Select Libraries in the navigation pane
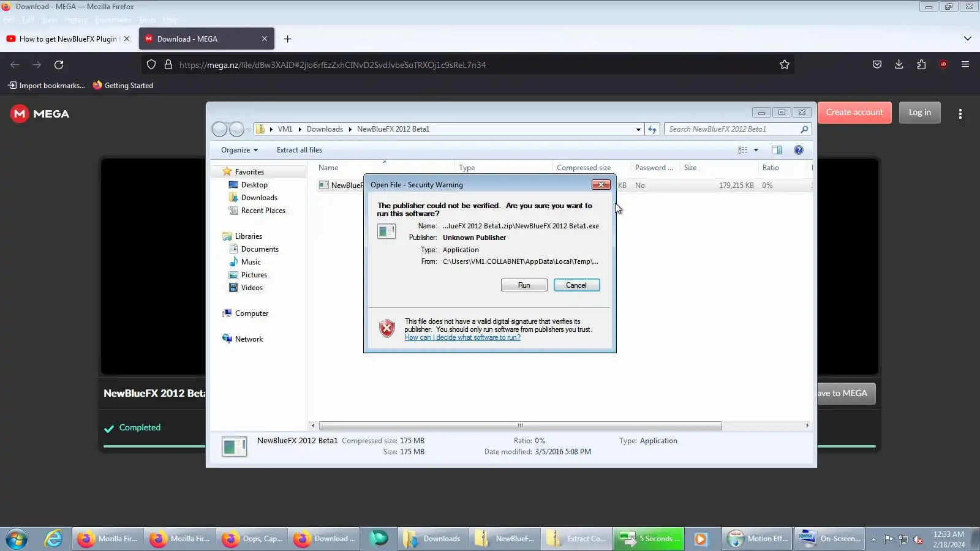Image resolution: width=980 pixels, height=551 pixels. pyautogui.click(x=248, y=236)
